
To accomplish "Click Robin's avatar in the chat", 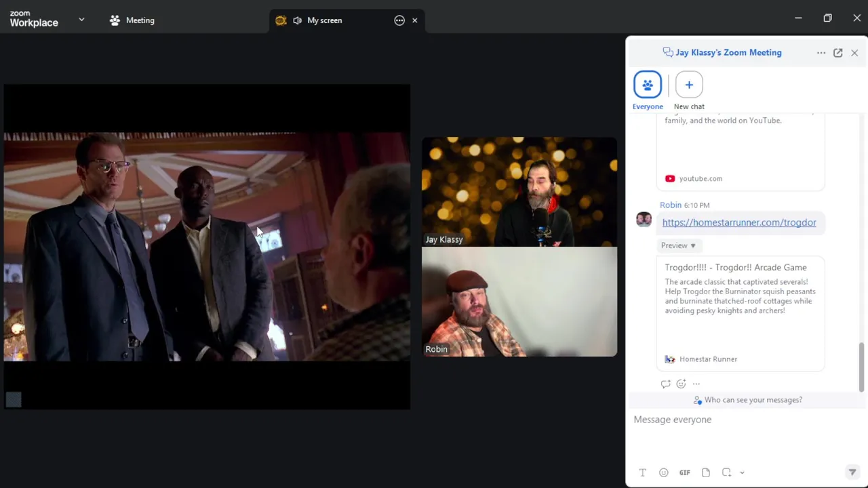I will point(644,219).
